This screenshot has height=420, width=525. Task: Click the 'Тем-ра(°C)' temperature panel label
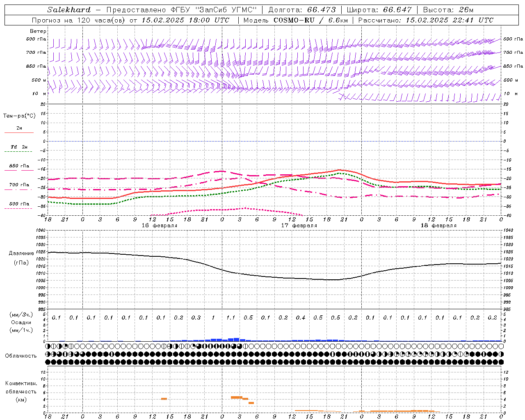19,116
